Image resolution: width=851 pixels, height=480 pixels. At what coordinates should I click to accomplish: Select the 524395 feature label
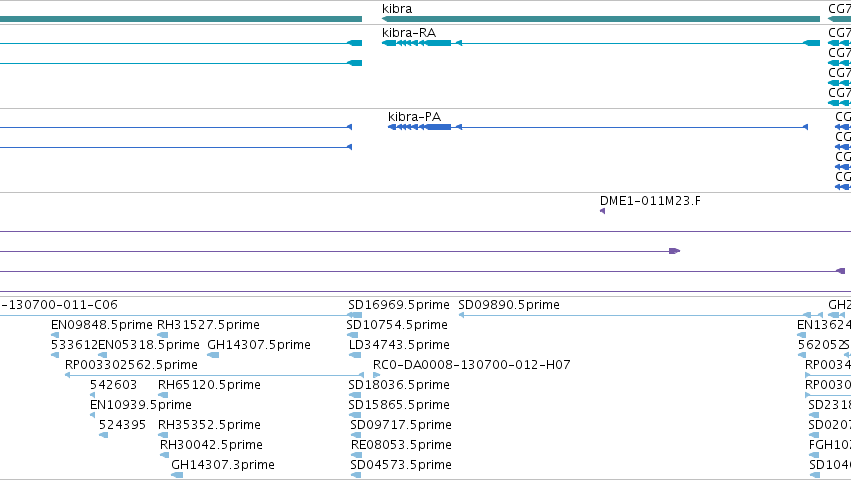[122, 425]
